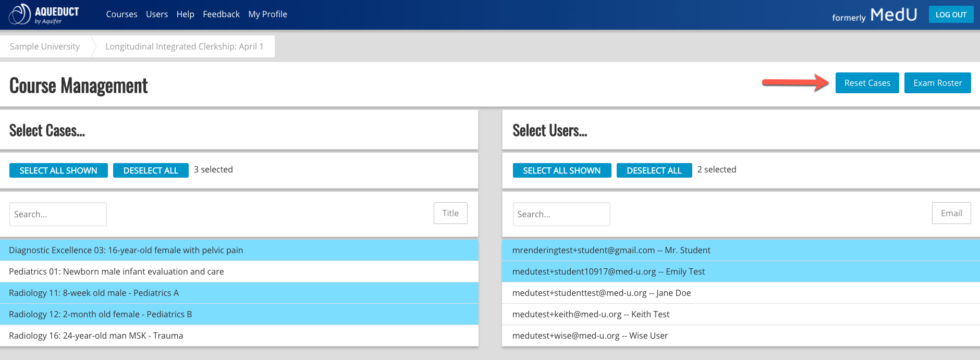Screen dimensions: 980x360
Task: Deselect all cases
Action: pyautogui.click(x=151, y=170)
